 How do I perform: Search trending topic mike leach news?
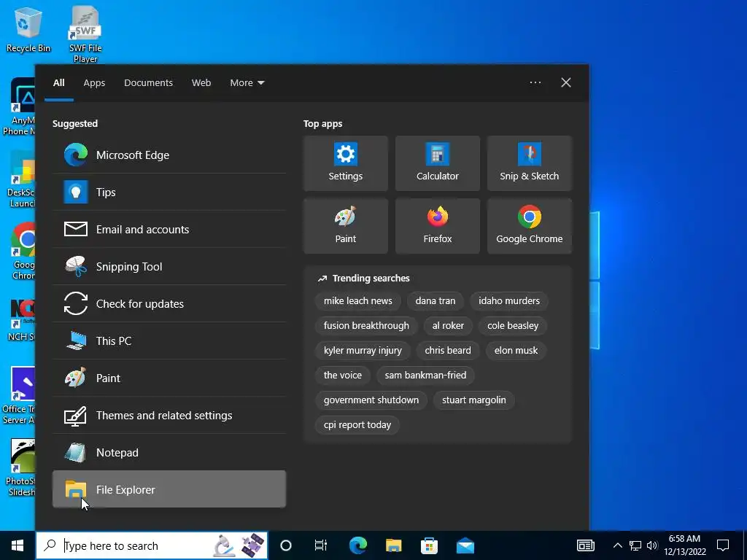click(357, 301)
